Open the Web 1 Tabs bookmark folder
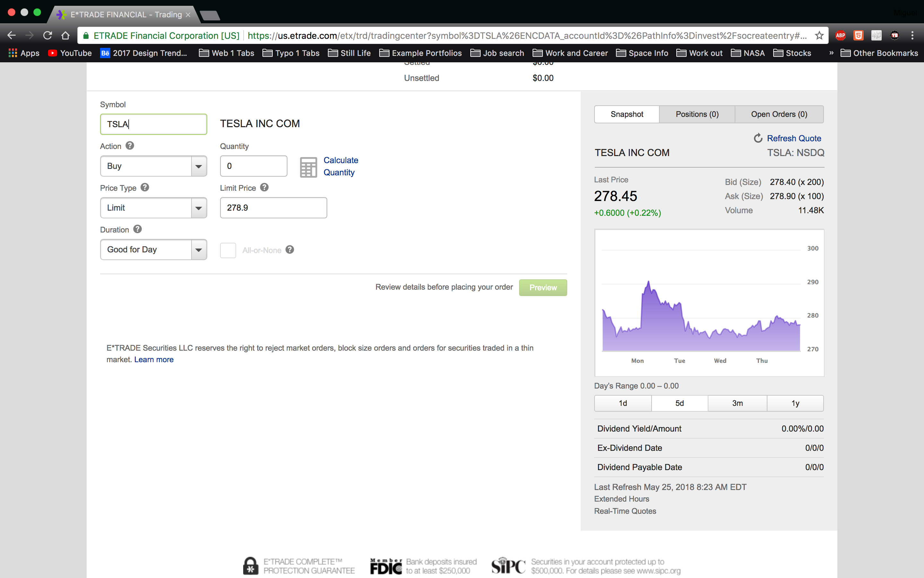Image resolution: width=924 pixels, height=578 pixels. 227,53
